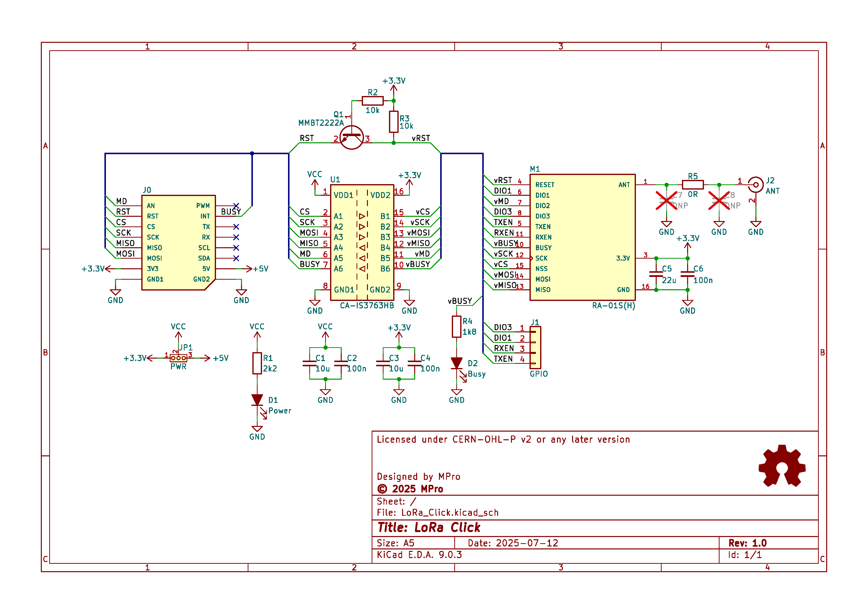Click the "CA-IS3763HB" value label under U1
Image resolution: width=868 pixels, height=614 pixels.
pyautogui.click(x=367, y=305)
